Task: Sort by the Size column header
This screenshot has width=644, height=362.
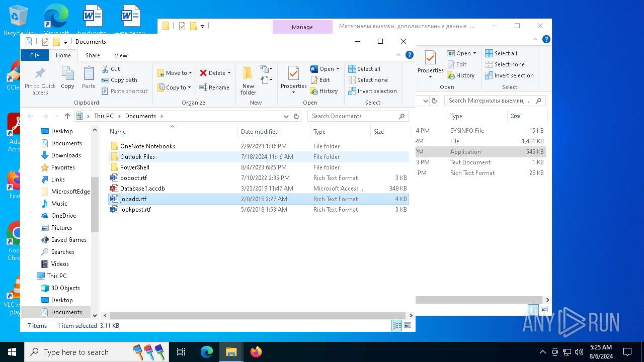Action: click(390, 132)
